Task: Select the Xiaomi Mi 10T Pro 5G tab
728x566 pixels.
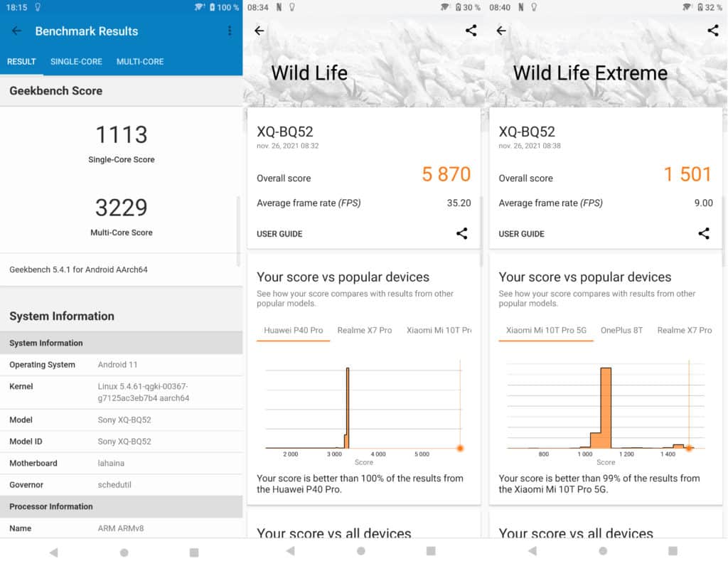Action: coord(546,330)
